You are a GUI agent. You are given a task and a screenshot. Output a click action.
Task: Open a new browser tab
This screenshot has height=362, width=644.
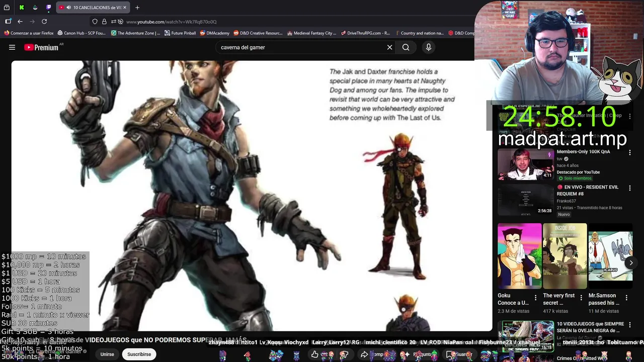[137, 8]
